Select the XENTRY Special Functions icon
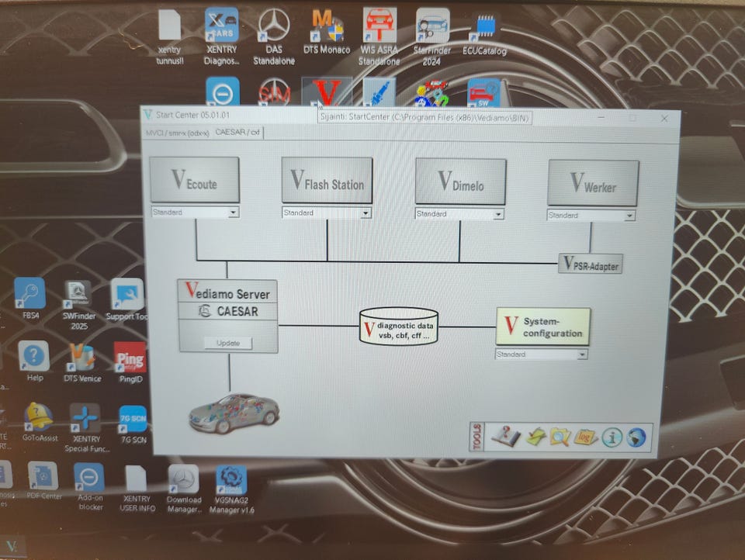745x560 pixels. coord(87,427)
